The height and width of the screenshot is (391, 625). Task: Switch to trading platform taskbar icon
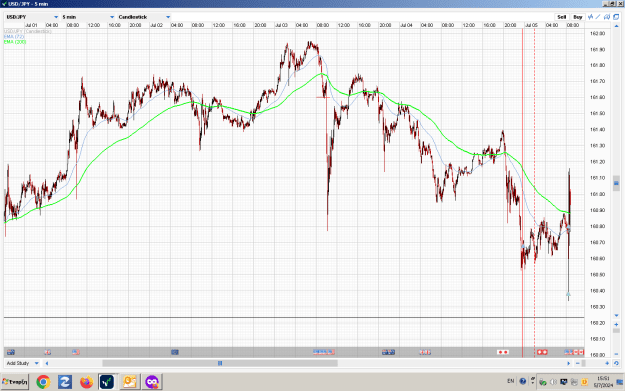(107, 382)
